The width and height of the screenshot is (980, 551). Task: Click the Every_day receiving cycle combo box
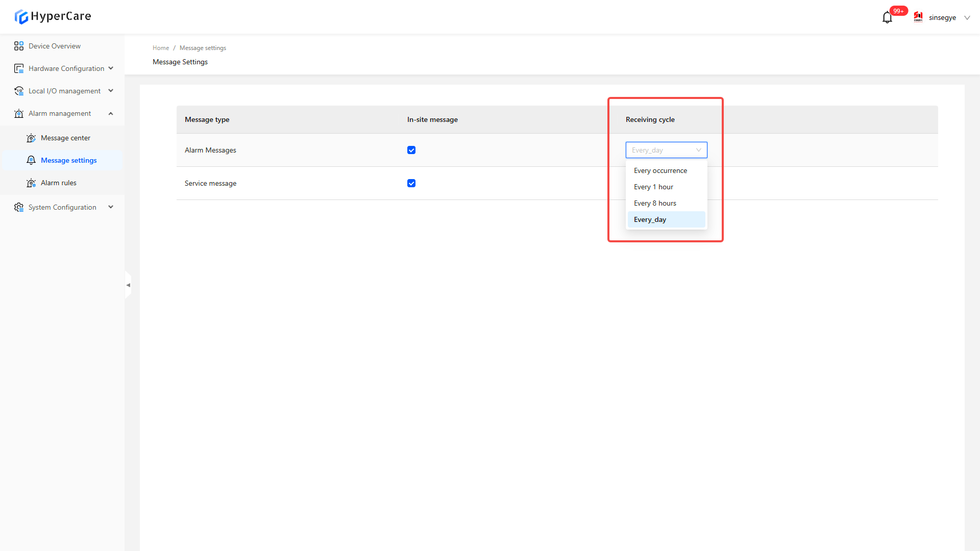click(x=666, y=150)
